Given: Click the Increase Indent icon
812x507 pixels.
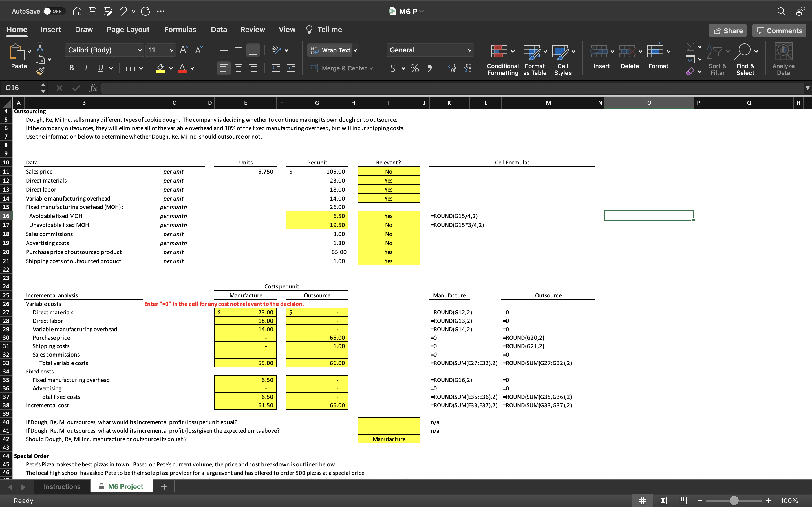Looking at the screenshot, I should click(291, 68).
